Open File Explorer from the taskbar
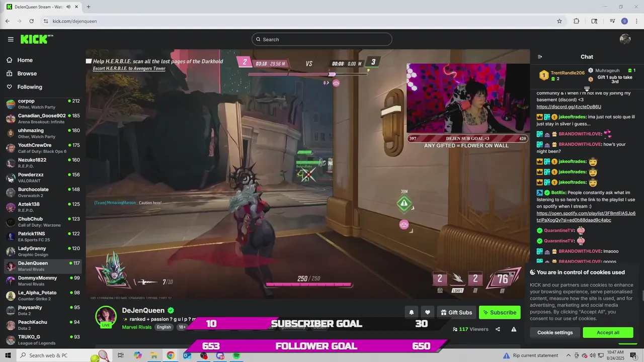The height and width of the screenshot is (362, 644). [154, 355]
